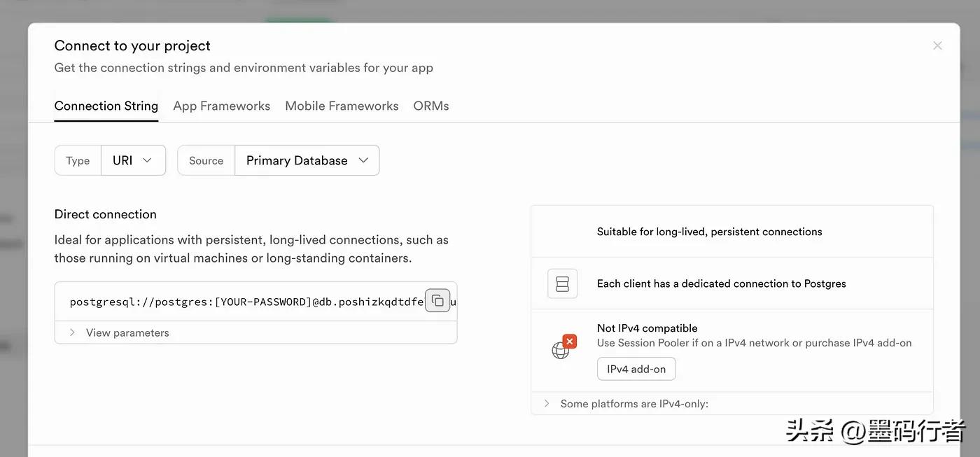This screenshot has height=457, width=980.
Task: Close the Connect to your project dialog
Action: pos(937,45)
